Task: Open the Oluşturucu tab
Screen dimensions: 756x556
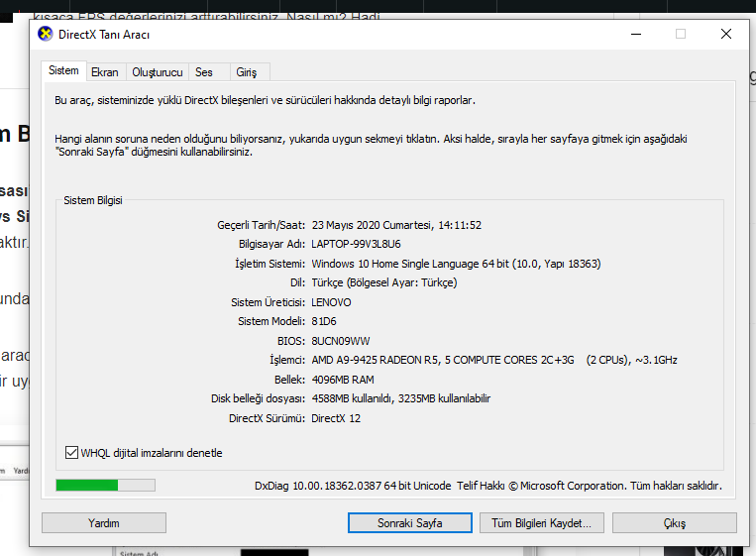Action: click(158, 72)
